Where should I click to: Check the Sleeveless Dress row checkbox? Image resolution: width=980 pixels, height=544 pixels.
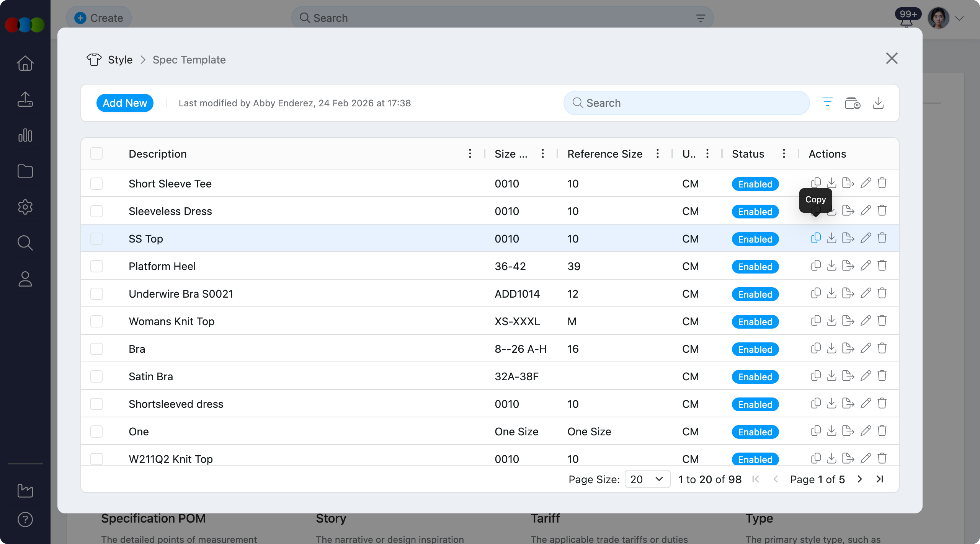[96, 211]
